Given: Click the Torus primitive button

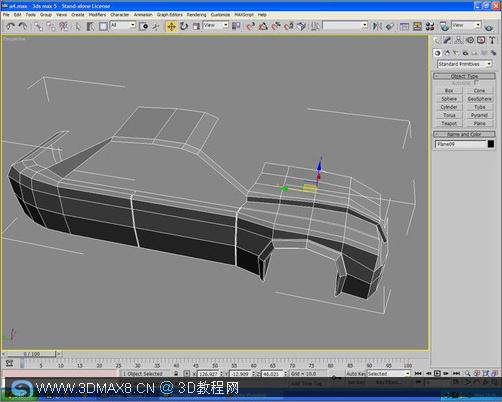Looking at the screenshot, I should click(449, 115).
